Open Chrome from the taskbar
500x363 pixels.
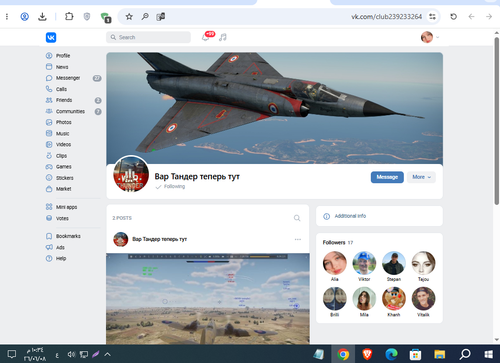pos(343,354)
